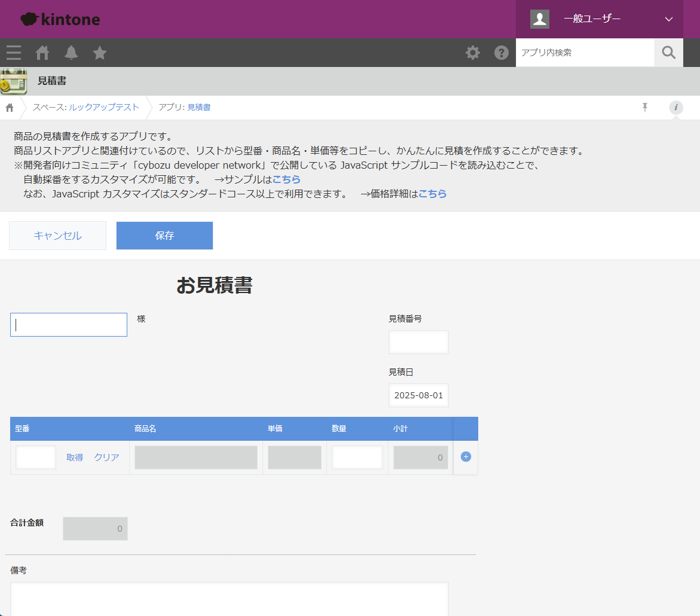Focus the 見積番号 input field
This screenshot has width=700, height=616.
point(418,342)
